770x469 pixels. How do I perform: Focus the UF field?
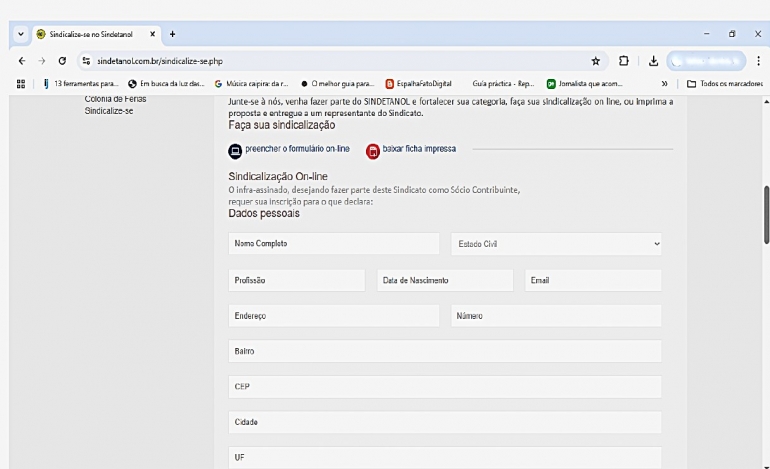pyautogui.click(x=445, y=457)
